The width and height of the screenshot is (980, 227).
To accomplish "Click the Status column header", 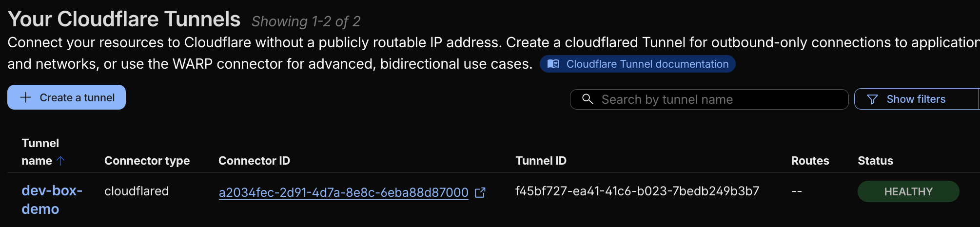I will (x=875, y=161).
